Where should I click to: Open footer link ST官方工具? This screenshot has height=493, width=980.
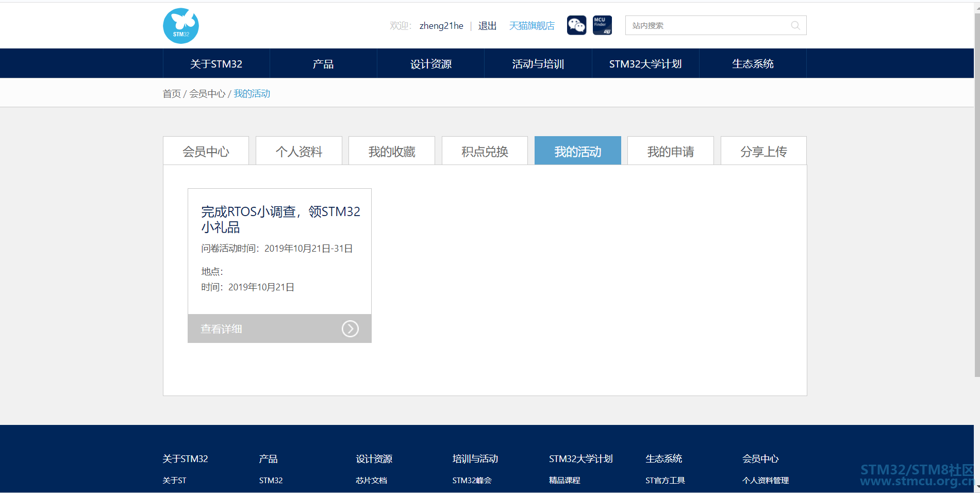point(665,480)
